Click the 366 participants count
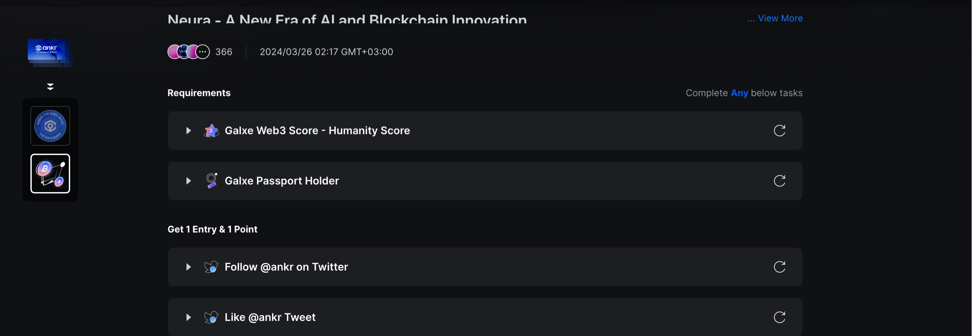980x336 pixels. (224, 52)
